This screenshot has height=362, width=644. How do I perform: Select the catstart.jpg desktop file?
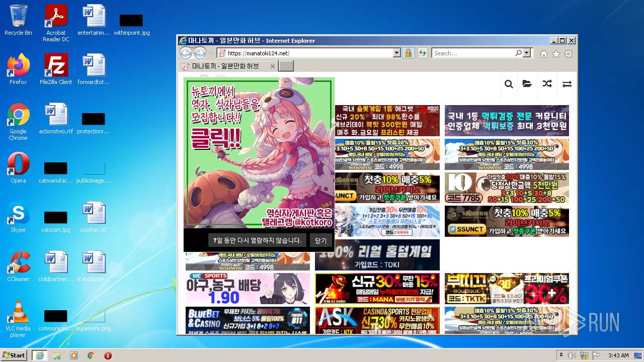[x=56, y=221]
